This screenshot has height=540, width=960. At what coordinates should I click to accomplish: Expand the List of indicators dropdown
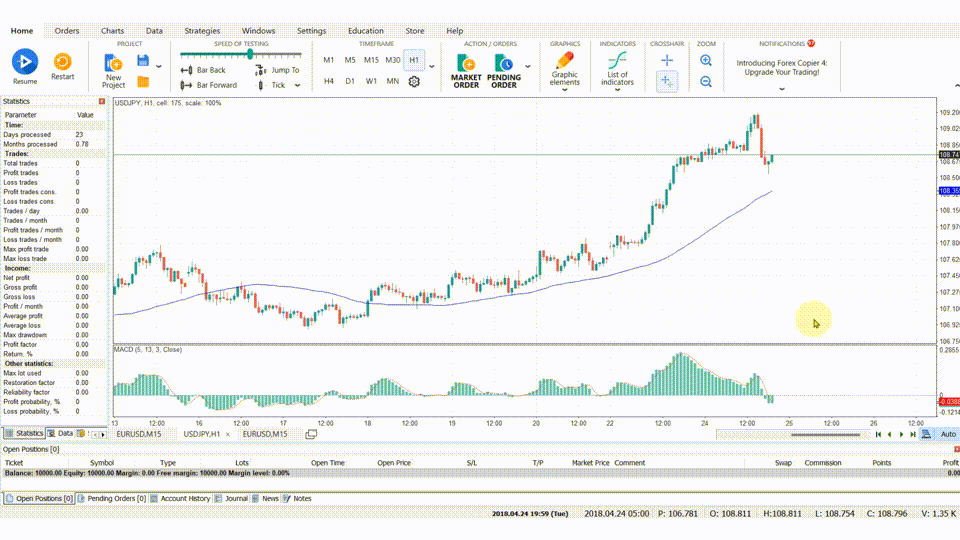tap(618, 89)
